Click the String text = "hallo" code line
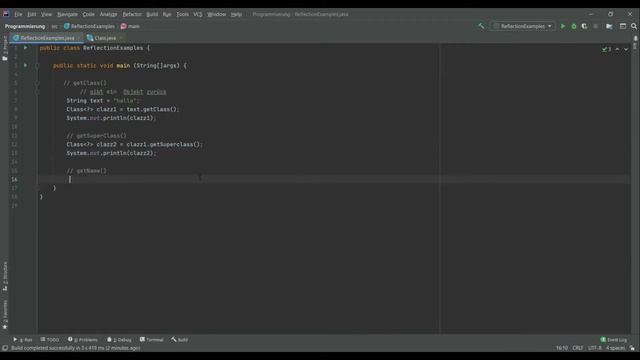 click(103, 100)
